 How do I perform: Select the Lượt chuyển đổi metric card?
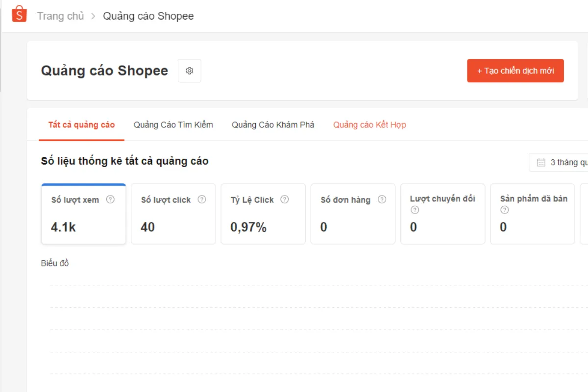click(x=442, y=214)
